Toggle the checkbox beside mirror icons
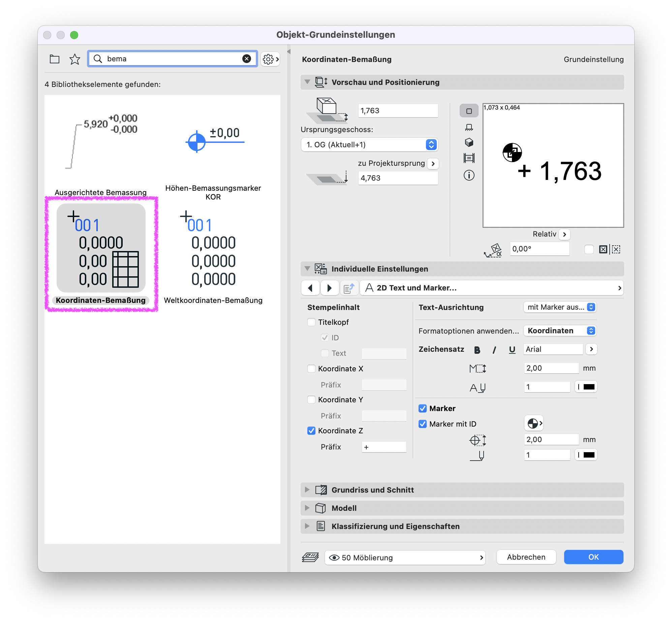Image resolution: width=672 pixels, height=622 pixels. coord(589,249)
